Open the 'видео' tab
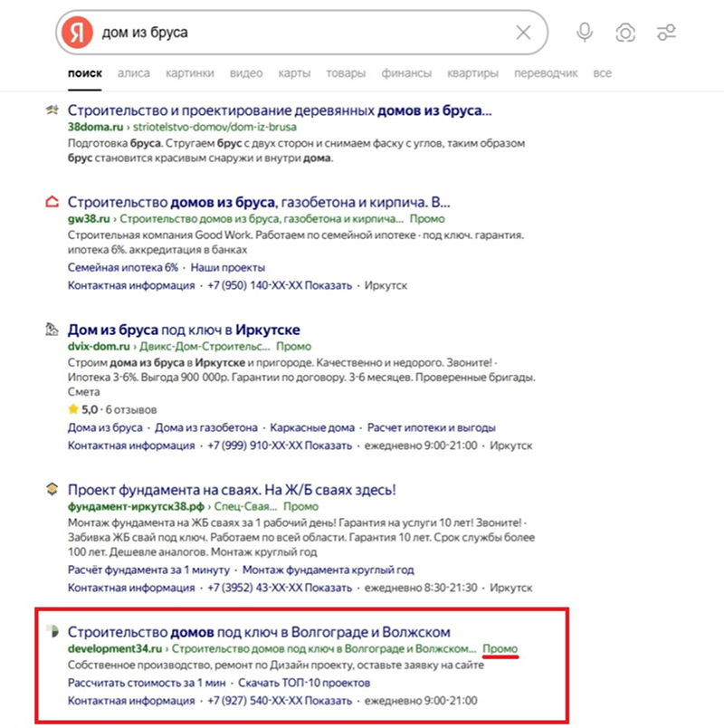The image size is (724, 728). coord(246,73)
